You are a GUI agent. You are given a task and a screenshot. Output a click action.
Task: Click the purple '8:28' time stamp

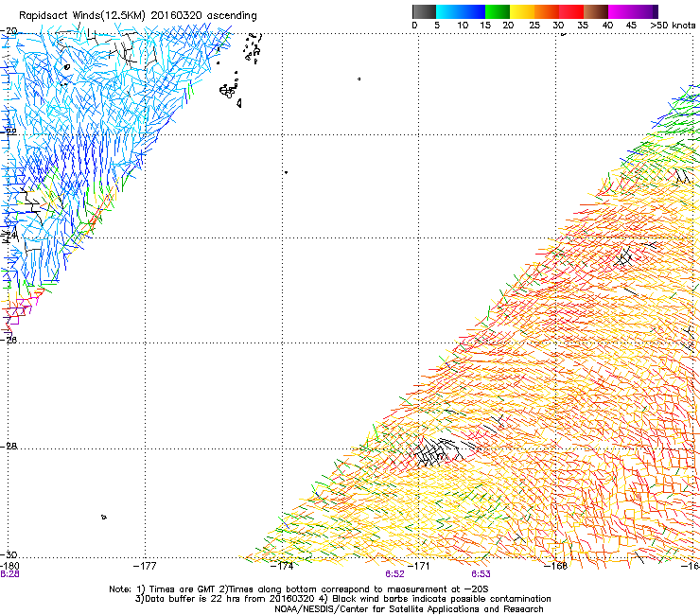click(x=9, y=574)
